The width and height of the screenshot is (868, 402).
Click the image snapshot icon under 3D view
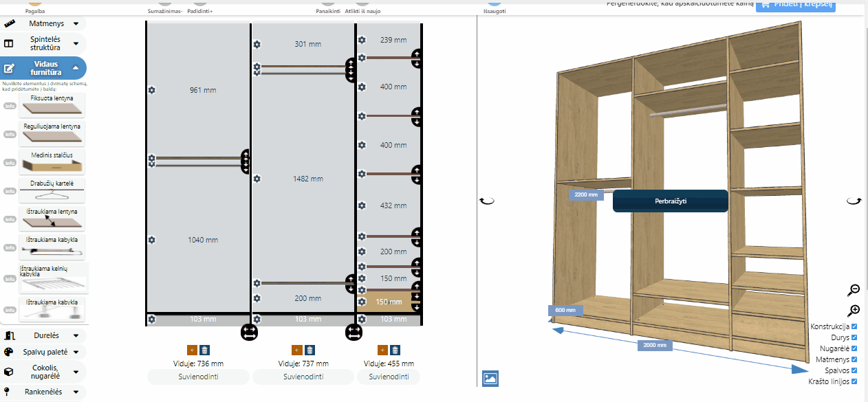(490, 378)
